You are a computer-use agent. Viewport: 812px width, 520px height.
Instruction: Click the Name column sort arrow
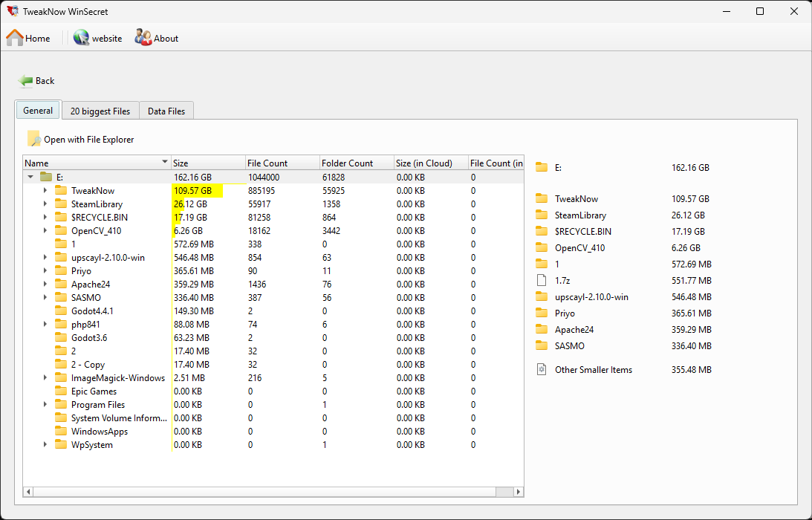[x=165, y=162]
